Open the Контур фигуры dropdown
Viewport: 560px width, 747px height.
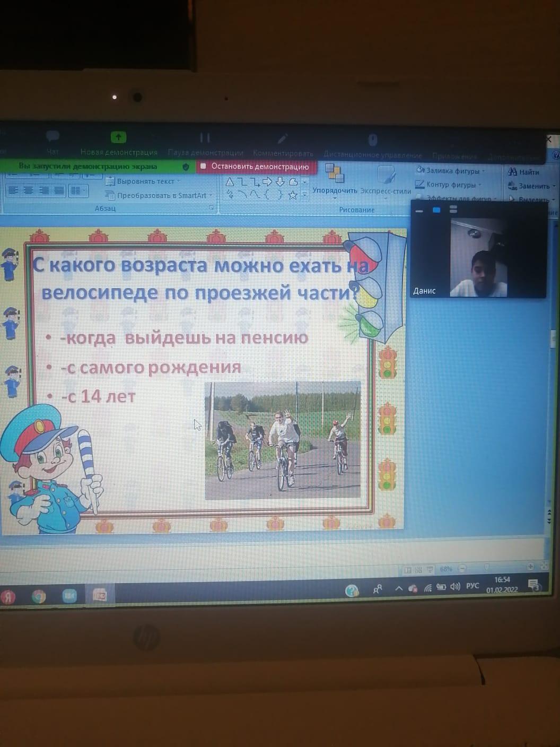coord(448,185)
